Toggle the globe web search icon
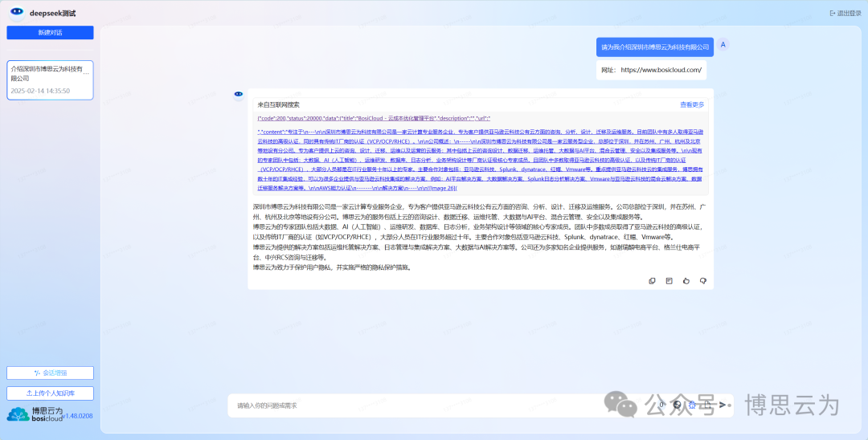Image resolution: width=868 pixels, height=440 pixels. [x=677, y=405]
